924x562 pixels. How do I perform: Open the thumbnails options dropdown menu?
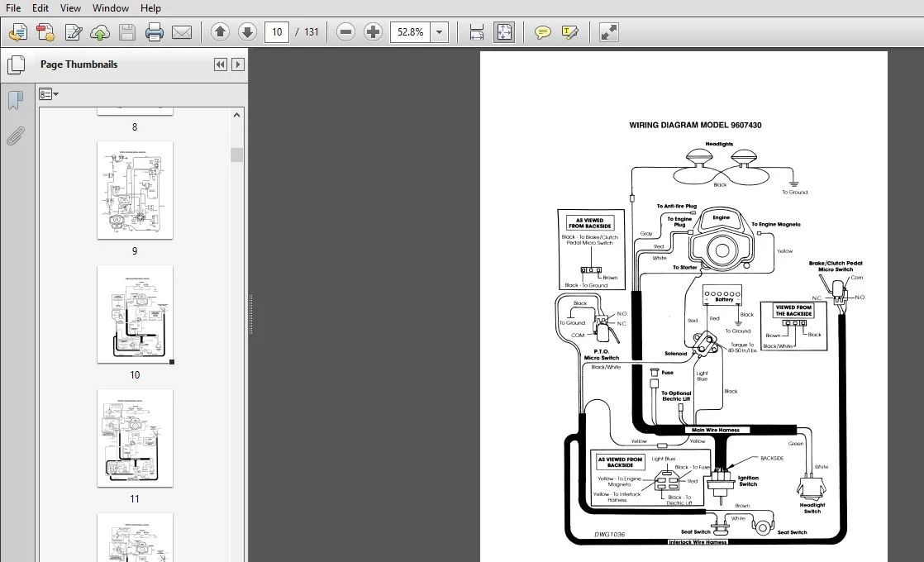pyautogui.click(x=48, y=94)
